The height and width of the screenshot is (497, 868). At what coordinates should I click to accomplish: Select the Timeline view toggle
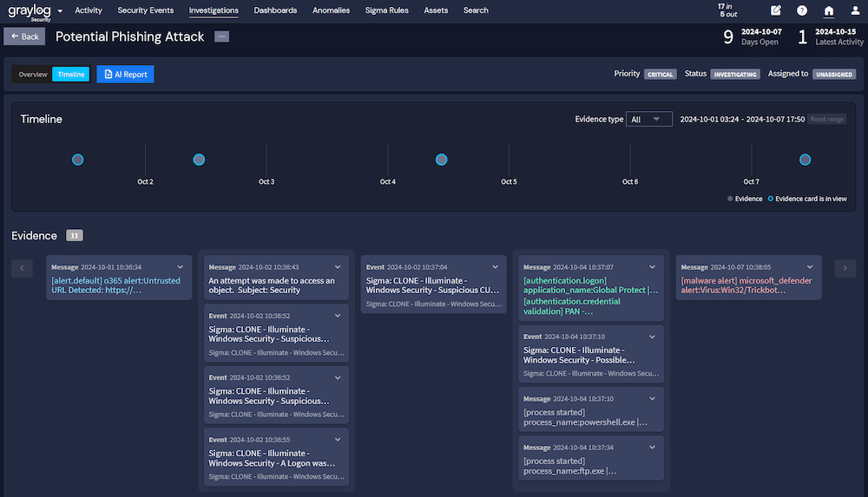(71, 75)
